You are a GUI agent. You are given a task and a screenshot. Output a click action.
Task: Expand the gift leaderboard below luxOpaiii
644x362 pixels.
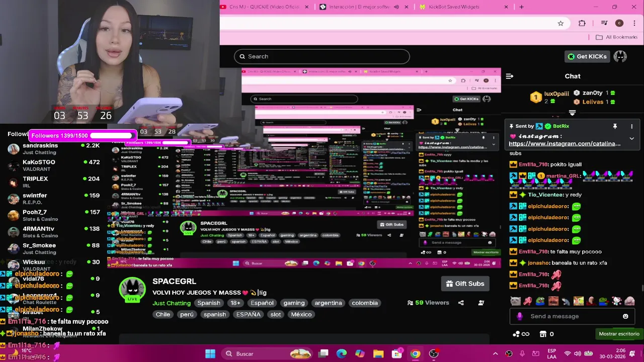coord(572,113)
